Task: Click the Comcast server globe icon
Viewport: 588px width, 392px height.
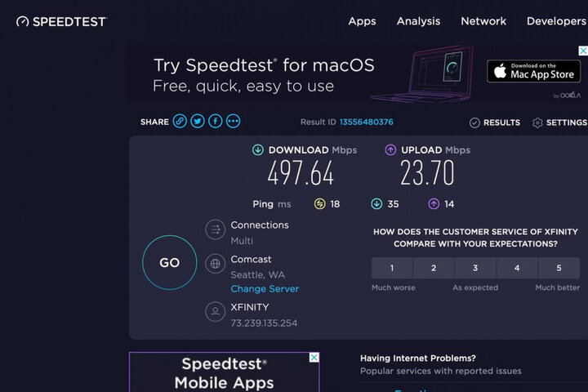Action: click(216, 264)
